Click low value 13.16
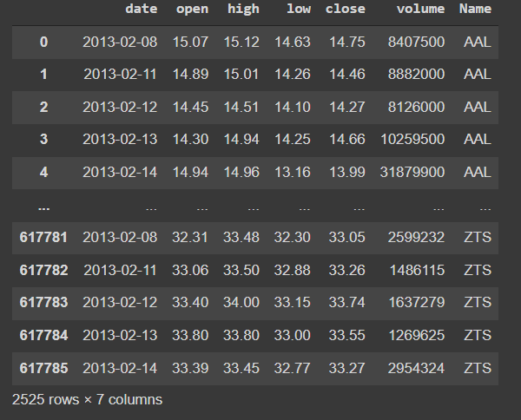Image resolution: width=521 pixels, height=420 pixels. [293, 173]
